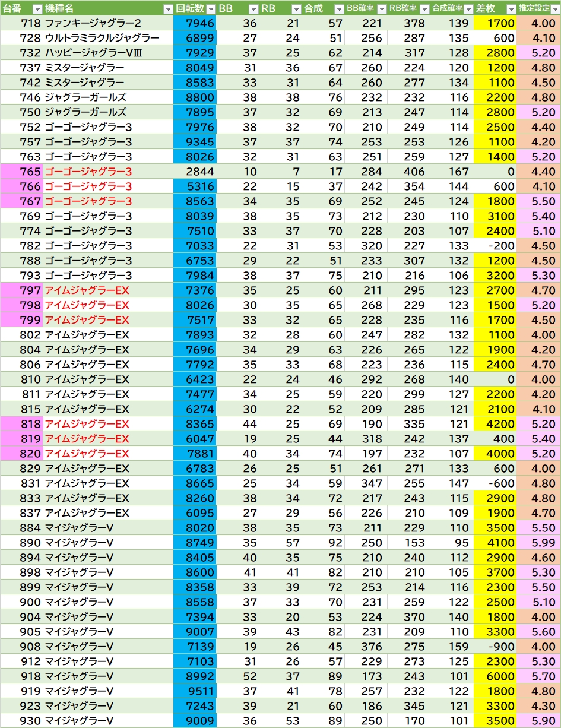Image resolution: width=561 pixels, height=728 pixels.
Task: Click the pink machine number 820 cell
Action: (21, 454)
